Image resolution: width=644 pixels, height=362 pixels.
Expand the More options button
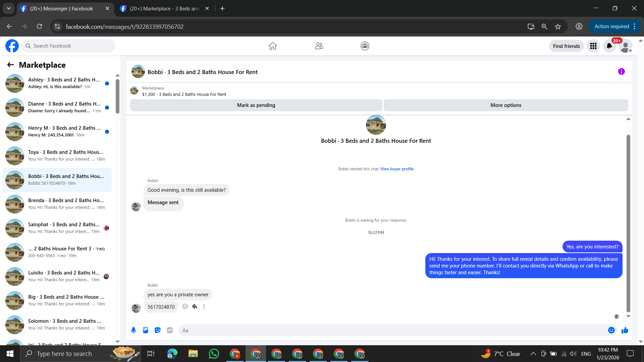(505, 105)
